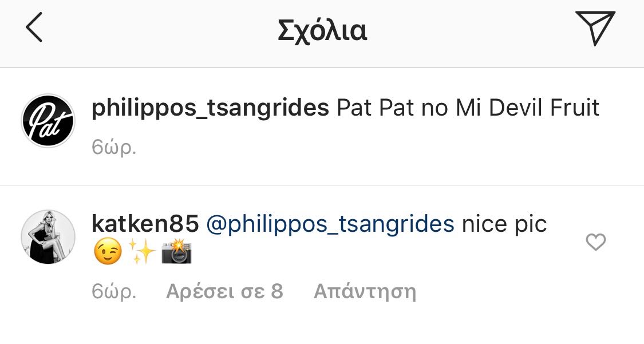Go back using the left arrow
This screenshot has height=344, width=644.
click(x=34, y=27)
